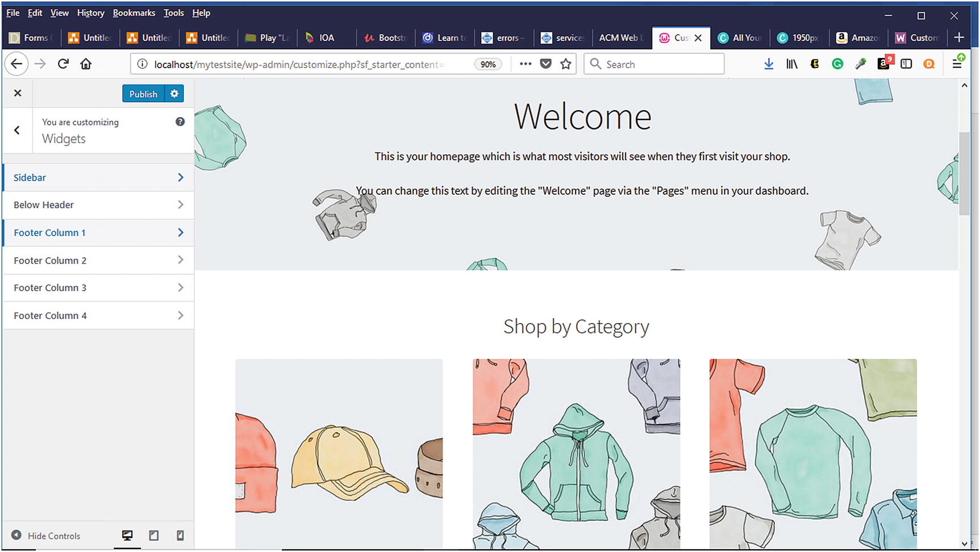Image resolution: width=980 pixels, height=552 pixels.
Task: Open the green long-sleeve shirt category image
Action: [813, 454]
